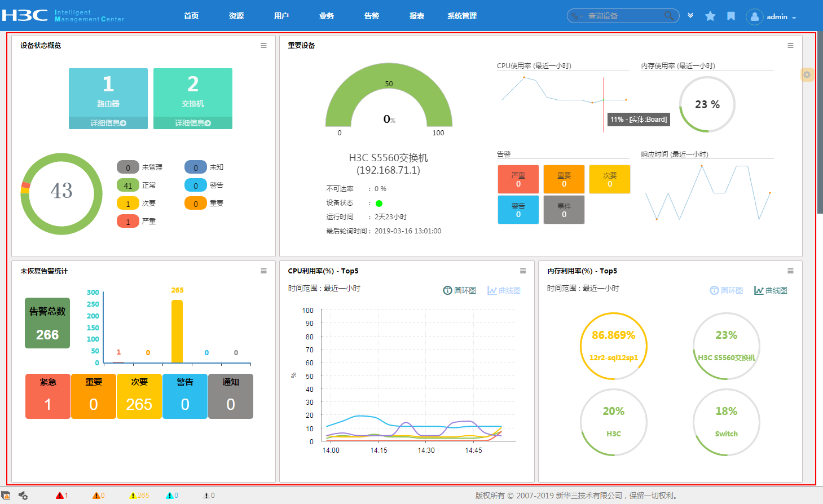
Task: Click the 重要 alarm tile in 重要设备
Action: click(x=564, y=179)
